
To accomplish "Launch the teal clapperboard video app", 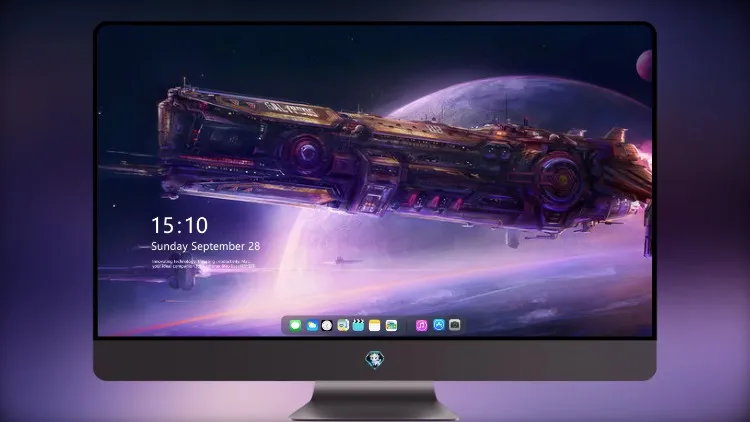I will (x=358, y=326).
